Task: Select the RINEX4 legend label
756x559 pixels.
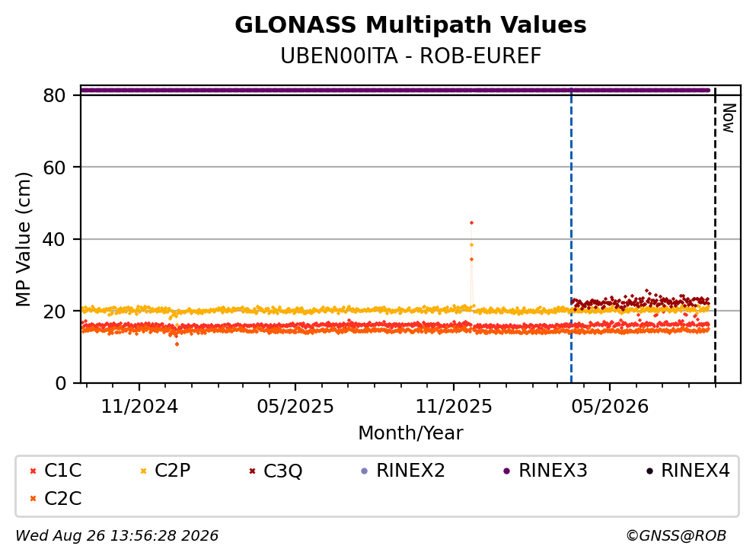Action: point(695,471)
